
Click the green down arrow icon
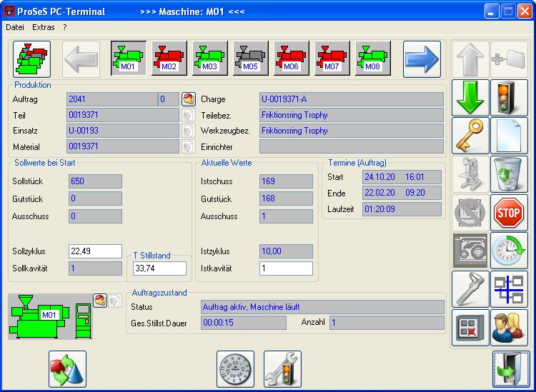pos(470,98)
